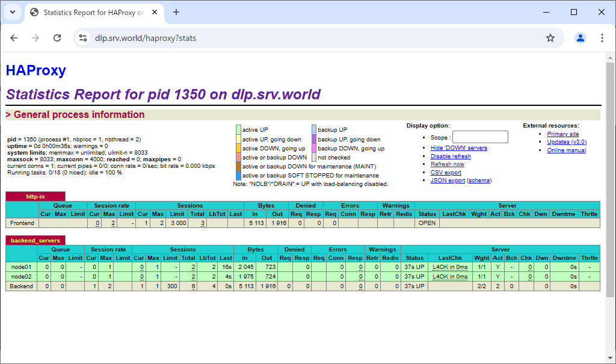The height and width of the screenshot is (364, 616).
Task: Click the http-in proxy name header
Action: [35, 197]
